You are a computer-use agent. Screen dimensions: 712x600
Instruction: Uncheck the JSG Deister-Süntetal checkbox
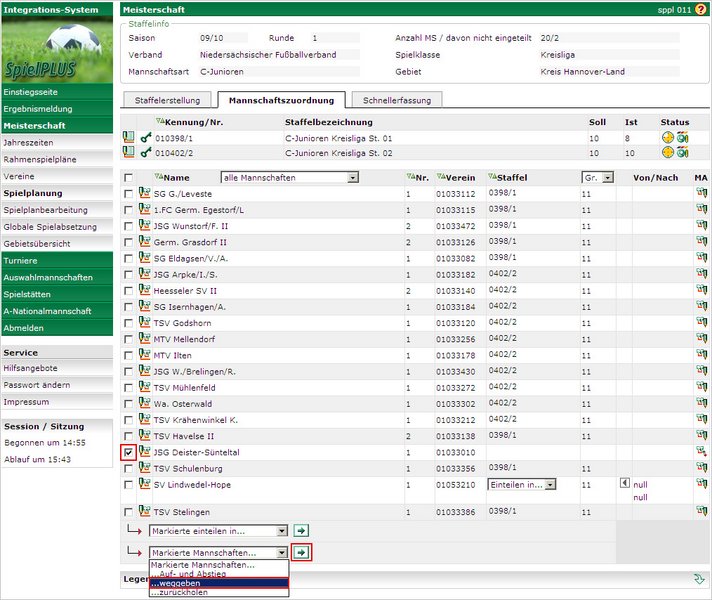pos(128,452)
